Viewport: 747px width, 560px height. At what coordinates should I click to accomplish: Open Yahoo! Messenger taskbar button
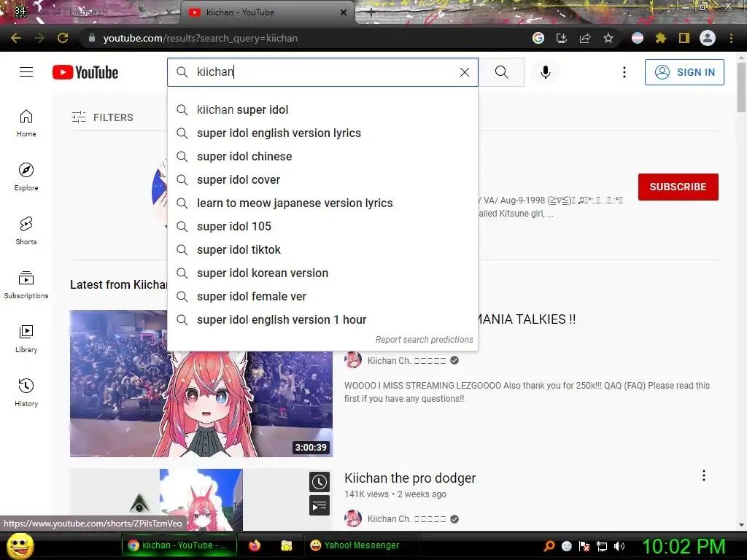pyautogui.click(x=361, y=545)
